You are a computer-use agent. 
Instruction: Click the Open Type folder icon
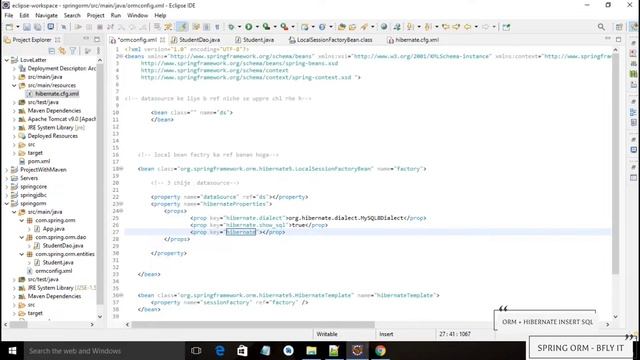click(x=342, y=27)
